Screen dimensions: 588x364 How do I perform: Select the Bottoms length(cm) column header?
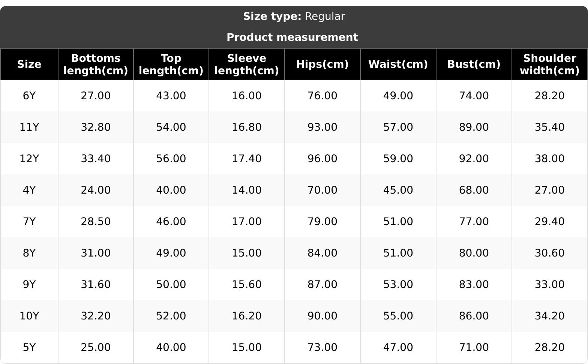(x=96, y=64)
